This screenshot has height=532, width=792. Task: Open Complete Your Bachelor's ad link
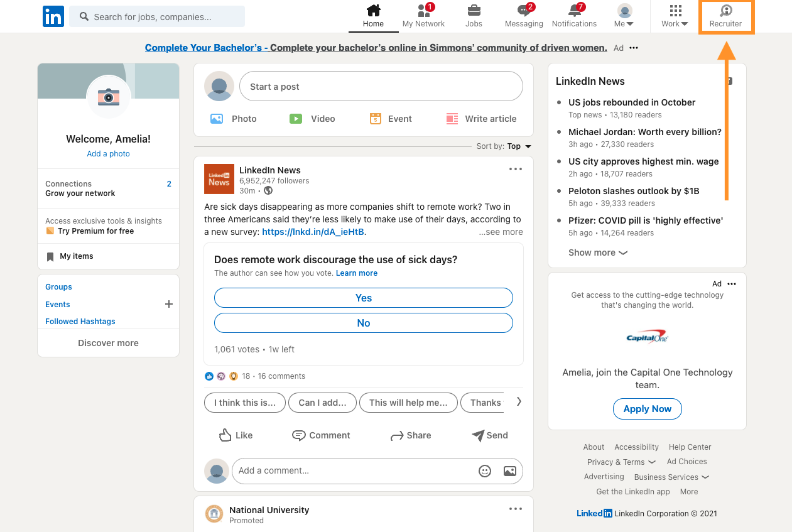pyautogui.click(x=376, y=48)
